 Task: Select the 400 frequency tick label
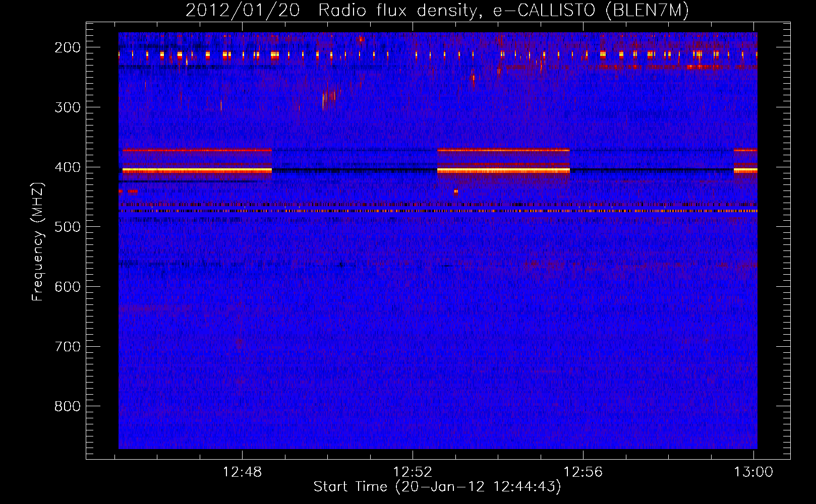pyautogui.click(x=68, y=167)
